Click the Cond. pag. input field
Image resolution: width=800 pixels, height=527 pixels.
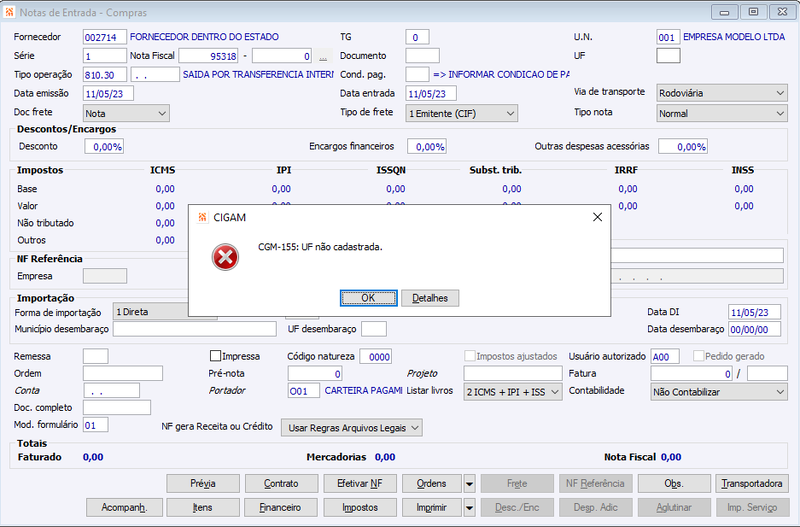pyautogui.click(x=417, y=75)
